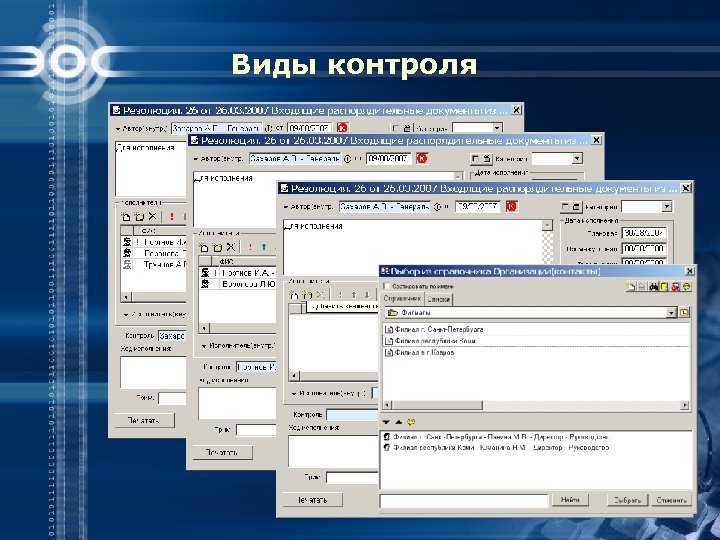
Task: Click the black down arrow above the selected list
Action: click(x=386, y=422)
